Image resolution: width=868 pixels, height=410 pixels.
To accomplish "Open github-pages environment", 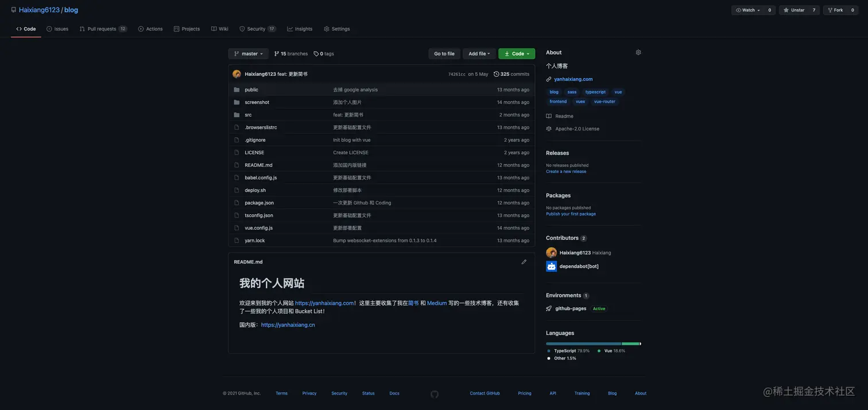I will [x=571, y=308].
